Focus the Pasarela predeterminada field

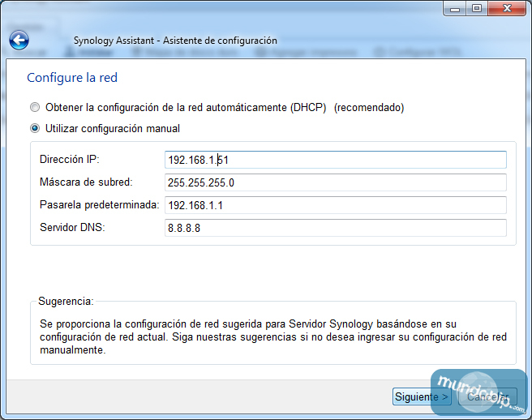pyautogui.click(x=336, y=205)
